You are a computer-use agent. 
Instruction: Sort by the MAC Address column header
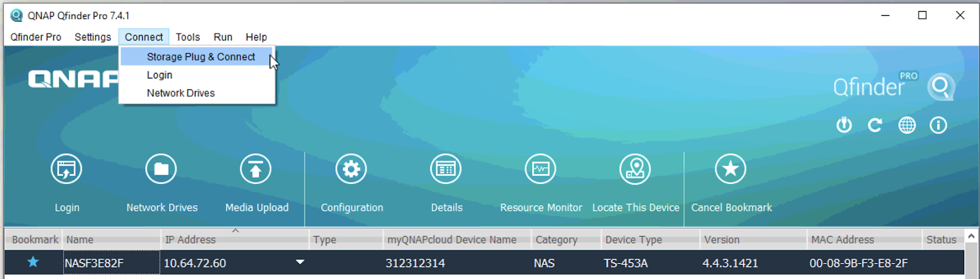click(864, 240)
